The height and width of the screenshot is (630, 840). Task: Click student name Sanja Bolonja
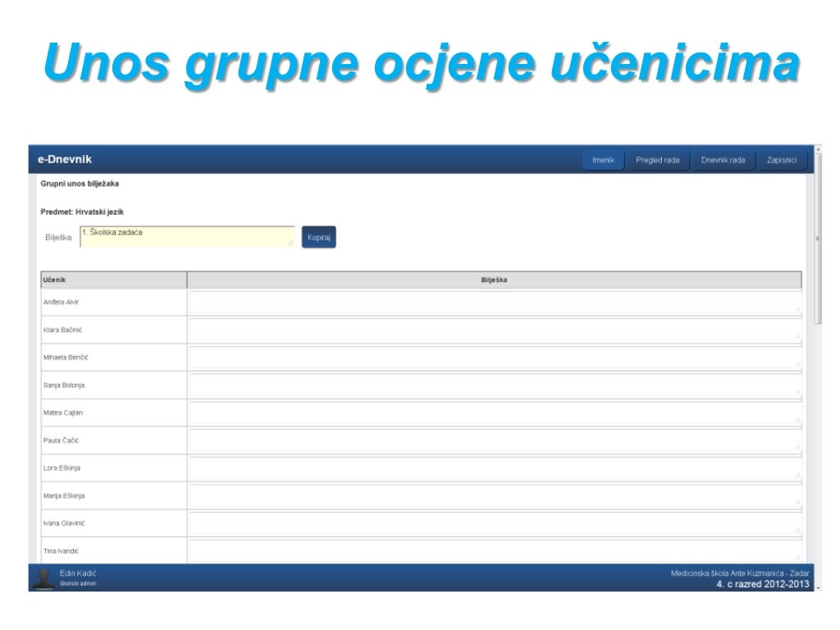click(x=64, y=386)
